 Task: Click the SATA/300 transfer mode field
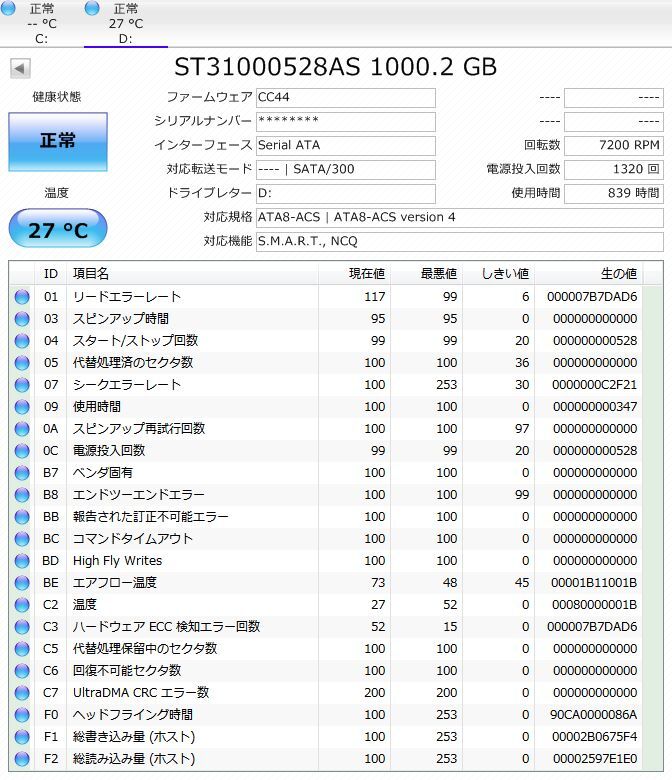click(346, 169)
